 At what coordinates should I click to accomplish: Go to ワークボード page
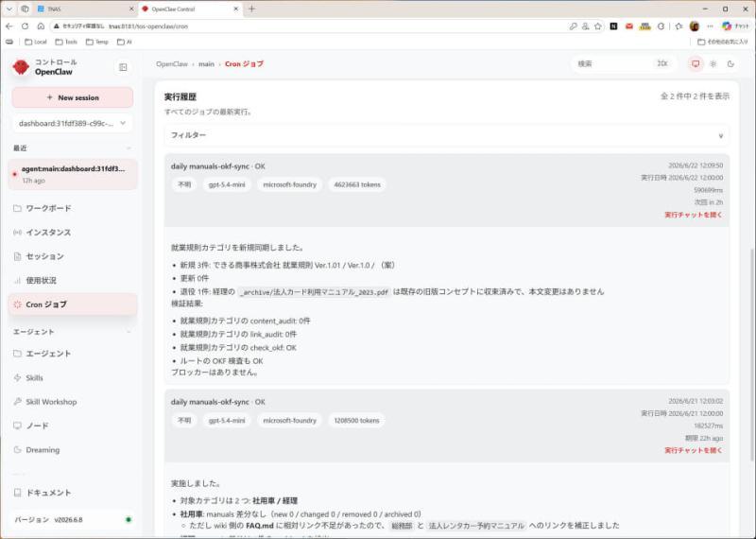tap(73, 208)
